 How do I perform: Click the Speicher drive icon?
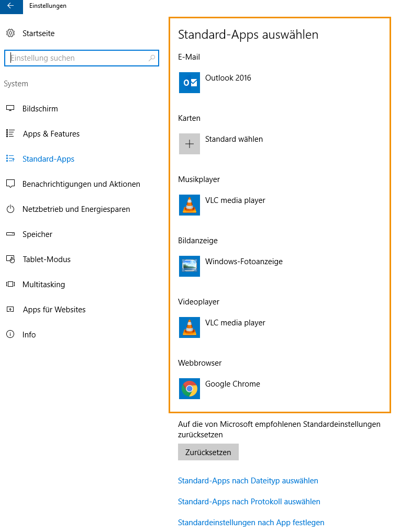click(10, 234)
